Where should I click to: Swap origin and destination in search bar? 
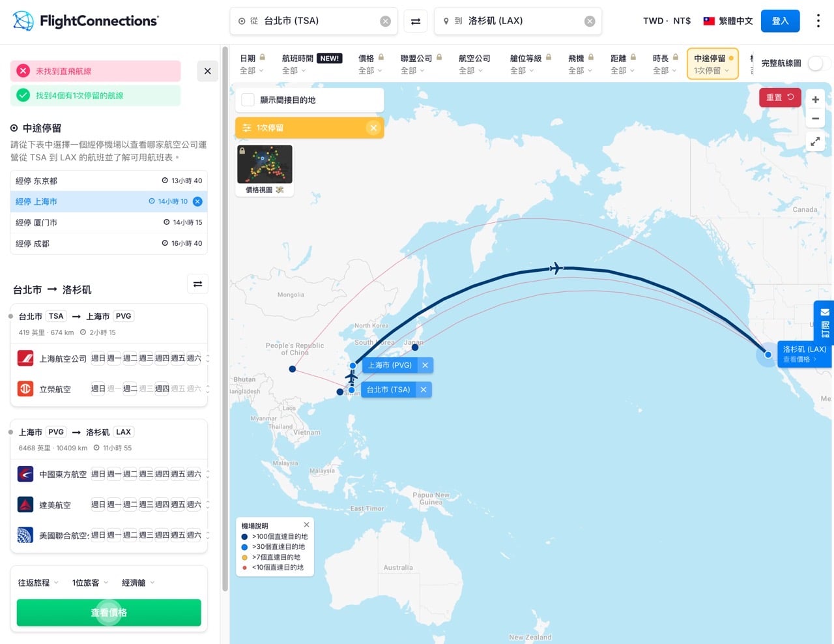tap(416, 22)
